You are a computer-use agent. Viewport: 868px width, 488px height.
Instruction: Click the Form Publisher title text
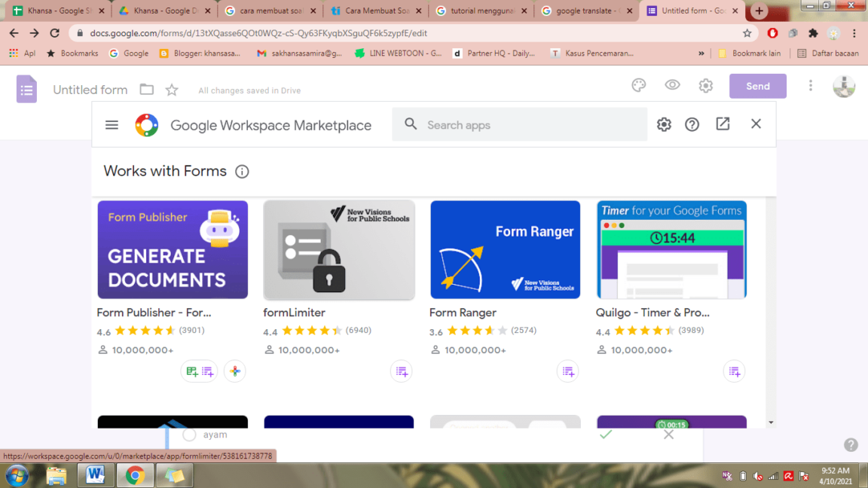tap(154, 313)
